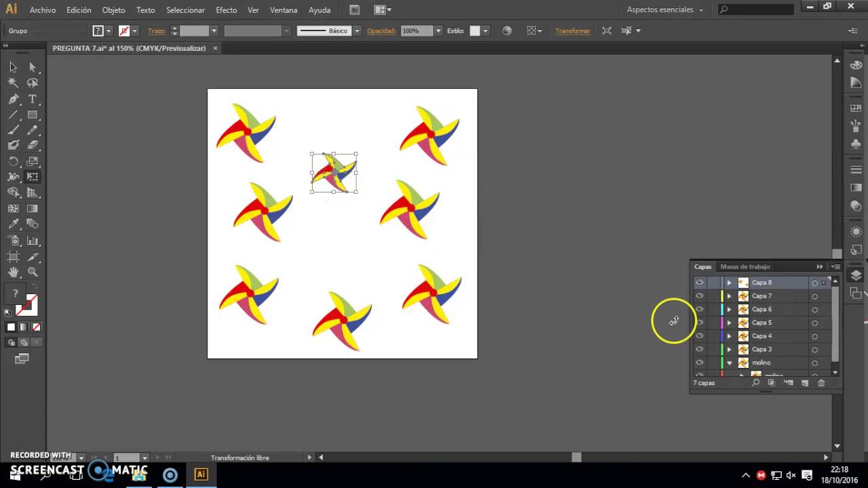Select the Pencil tool
The height and width of the screenshot is (488, 868).
point(32,130)
